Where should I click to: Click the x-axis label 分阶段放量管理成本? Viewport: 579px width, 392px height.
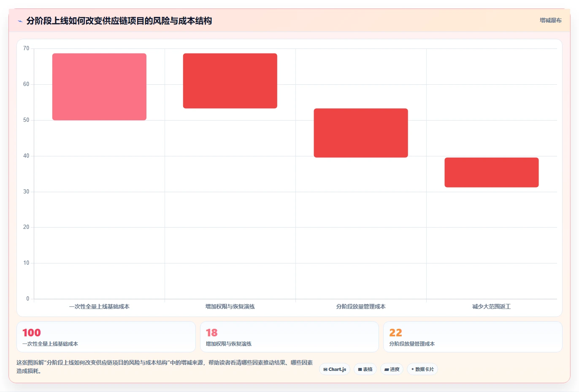tap(361, 307)
